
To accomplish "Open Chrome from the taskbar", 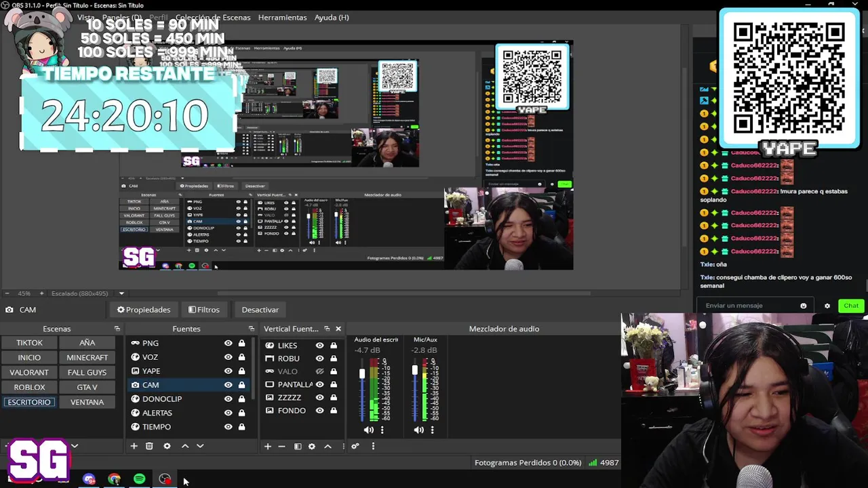I will point(114,479).
